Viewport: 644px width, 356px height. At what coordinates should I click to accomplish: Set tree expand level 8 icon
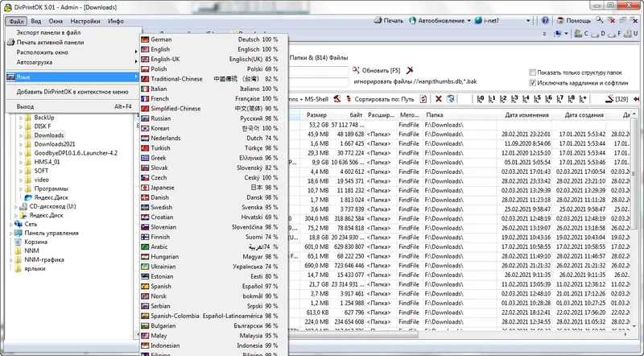click(572, 99)
